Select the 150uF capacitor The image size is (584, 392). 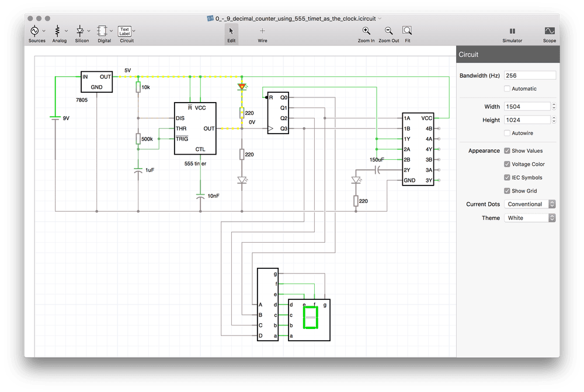(377, 170)
